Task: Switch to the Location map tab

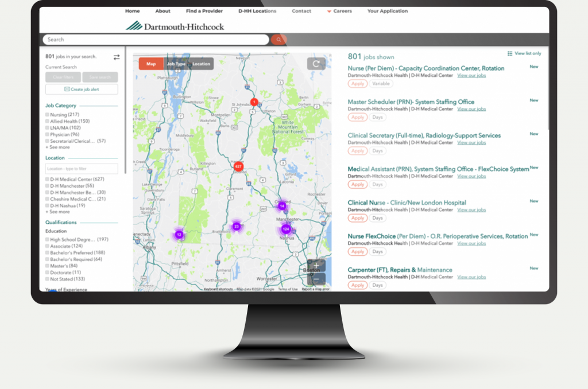Action: tap(202, 64)
